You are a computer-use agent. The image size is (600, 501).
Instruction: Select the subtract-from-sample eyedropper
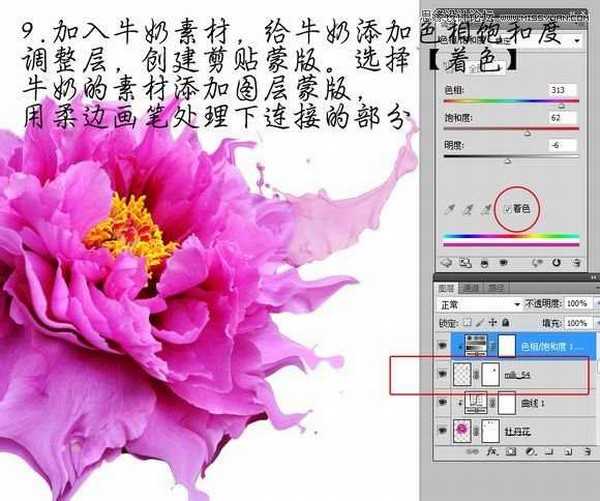pos(485,210)
